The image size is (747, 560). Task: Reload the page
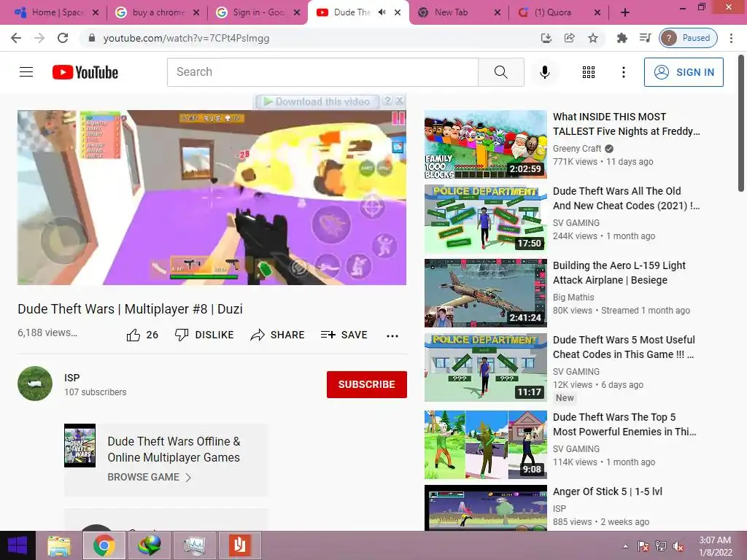(x=63, y=38)
